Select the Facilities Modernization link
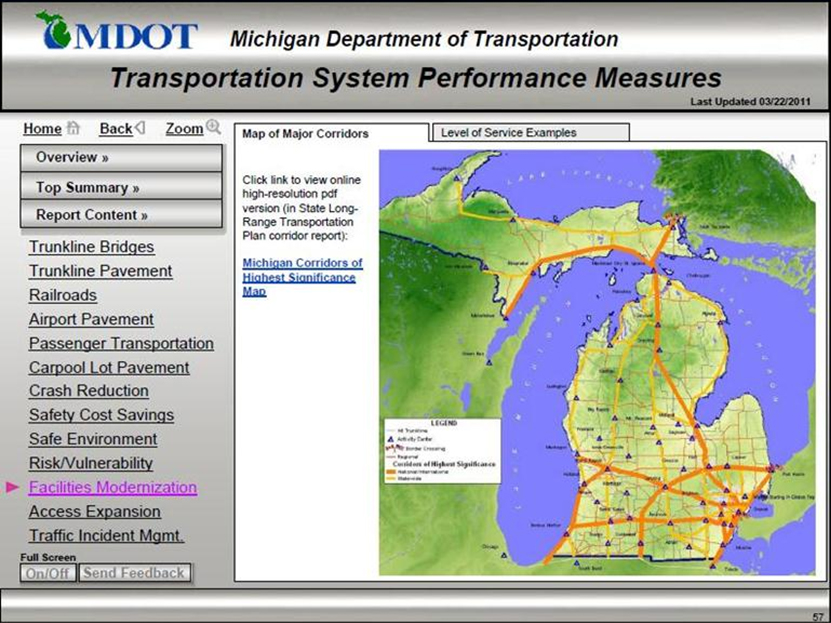Image resolution: width=831 pixels, height=623 pixels. click(113, 487)
